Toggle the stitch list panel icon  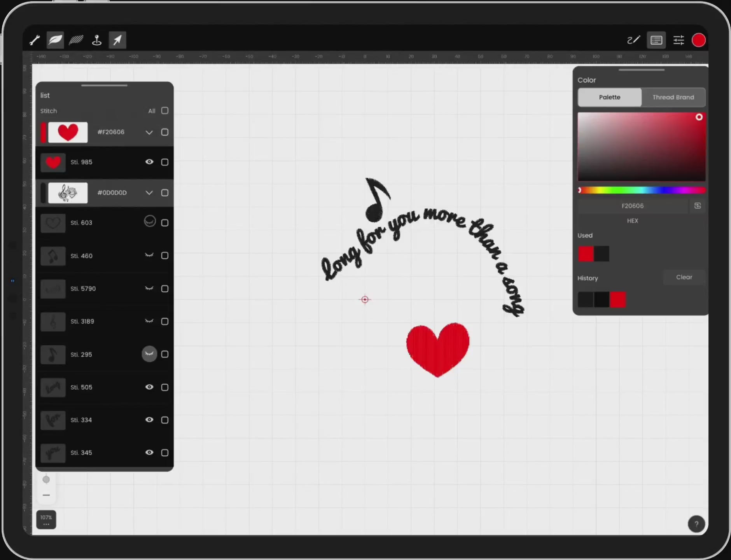click(656, 40)
